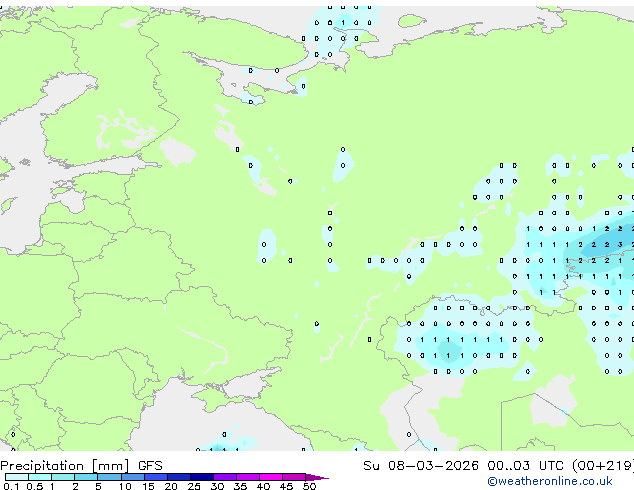Image resolution: width=634 pixels, height=490 pixels.
Task: Click the purple arrow tip above 50
Action: [x=317, y=477]
